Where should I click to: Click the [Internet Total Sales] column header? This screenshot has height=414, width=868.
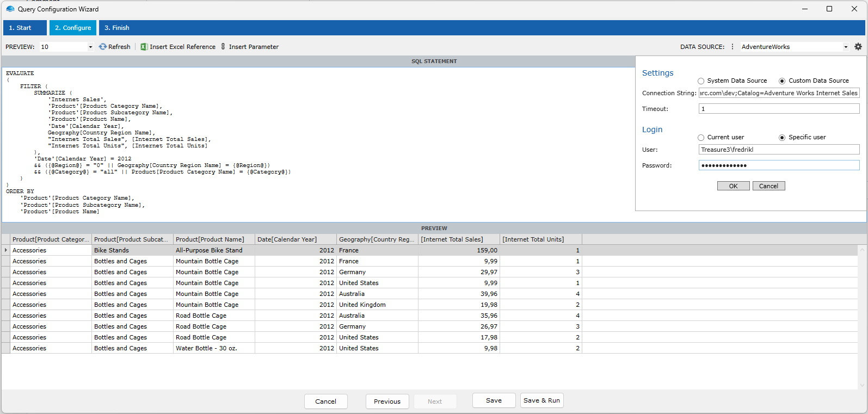coord(459,239)
